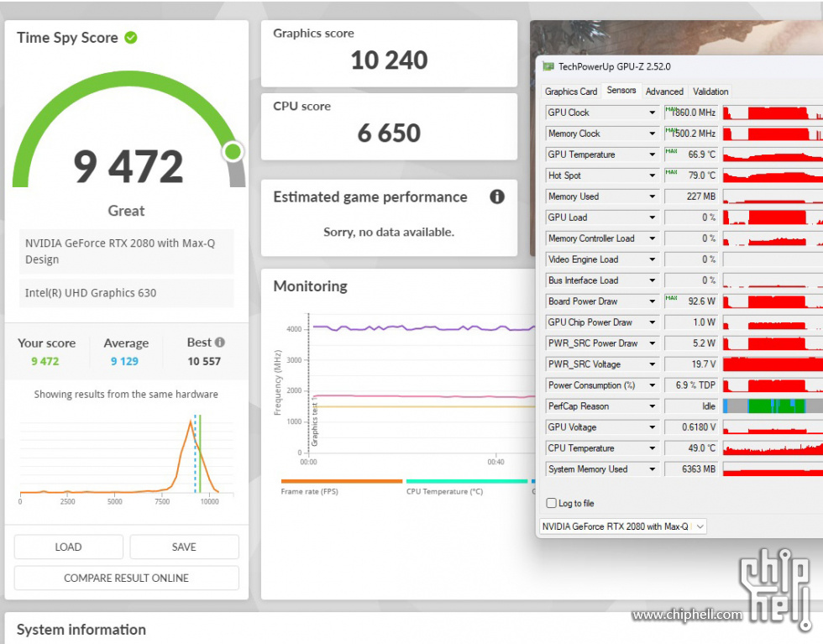Enable the Log to file checkbox
This screenshot has height=644, width=823.
[551, 503]
